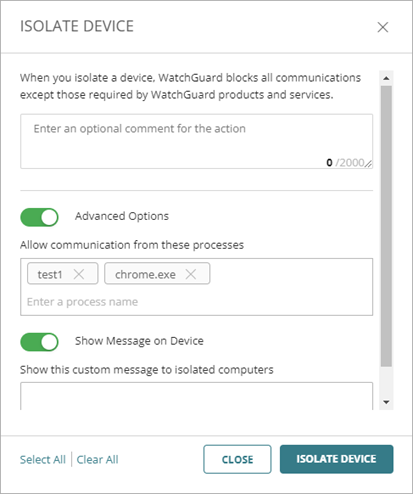Turn off Show Message on Device
Viewport: 413px width, 494px height.
(x=39, y=342)
